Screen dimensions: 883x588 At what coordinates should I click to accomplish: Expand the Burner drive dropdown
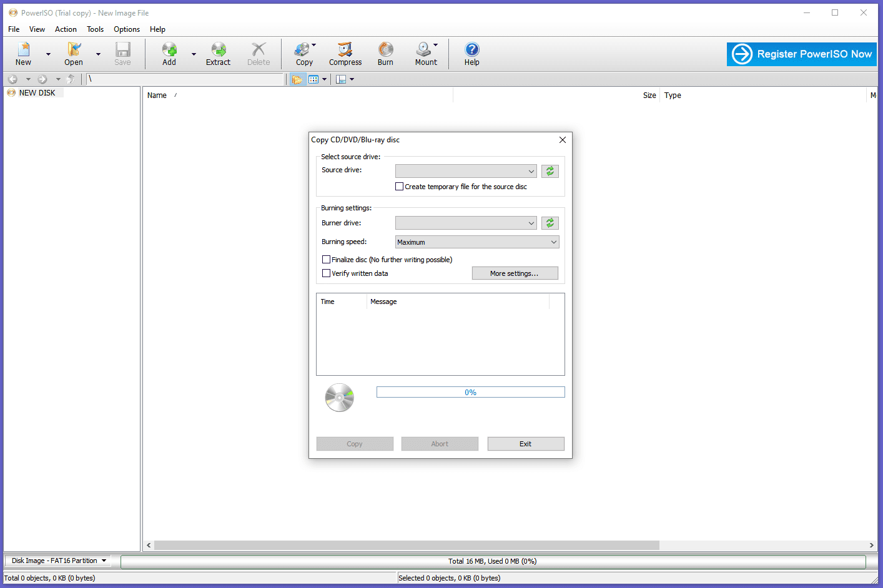point(466,223)
